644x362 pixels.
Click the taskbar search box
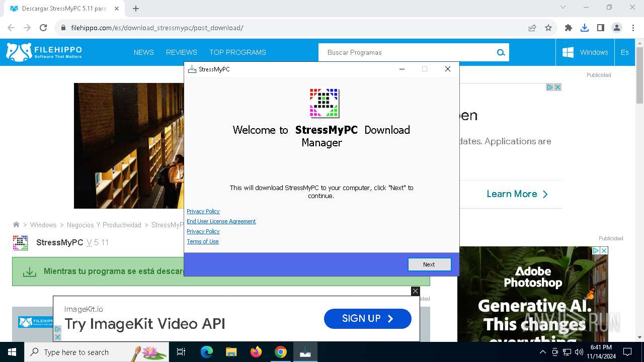tap(97, 352)
